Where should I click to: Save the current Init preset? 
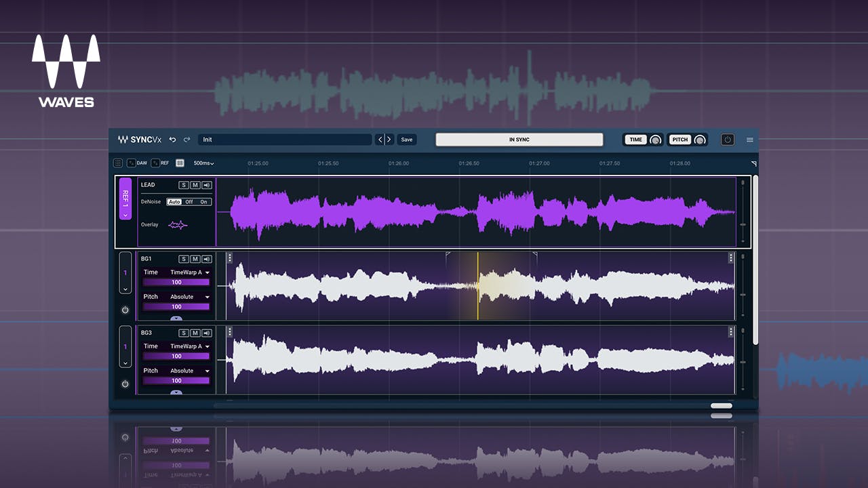point(406,139)
